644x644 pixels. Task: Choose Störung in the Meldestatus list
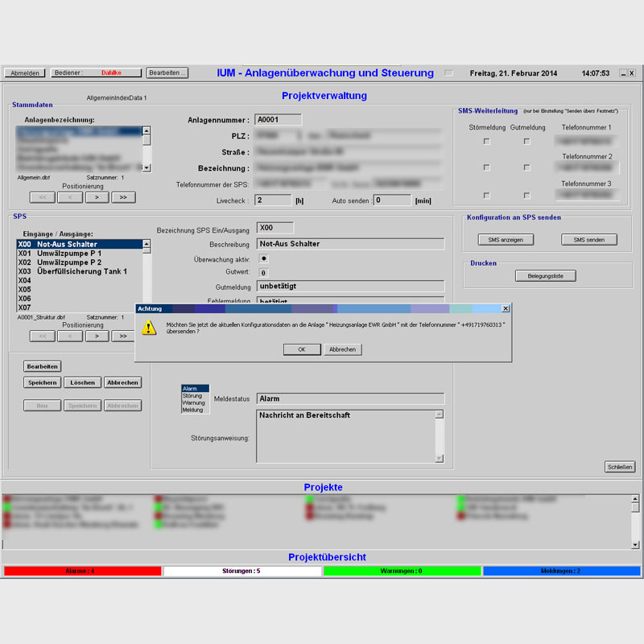tap(192, 395)
